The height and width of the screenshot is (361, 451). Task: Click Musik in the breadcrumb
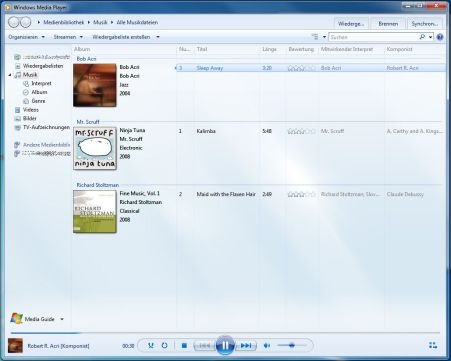point(100,22)
